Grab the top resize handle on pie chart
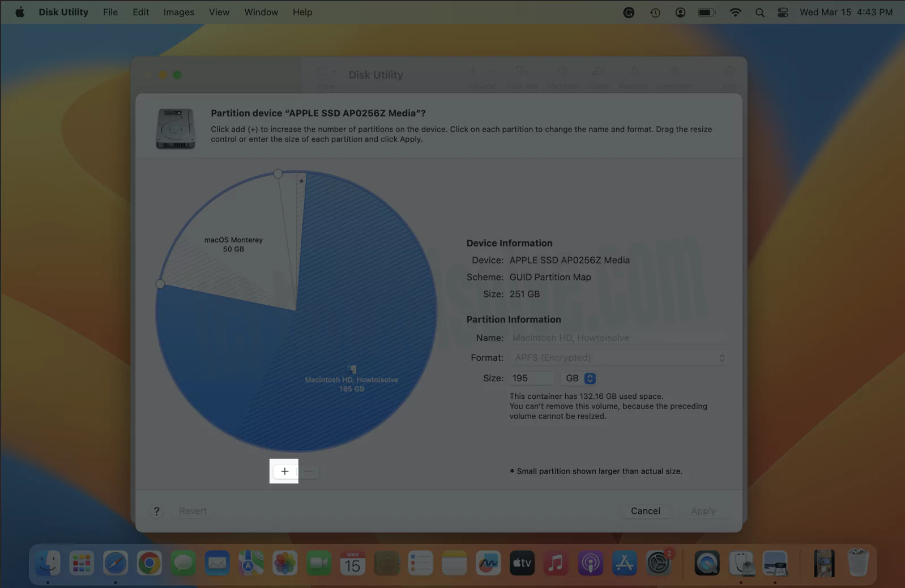This screenshot has height=588, width=905. pyautogui.click(x=278, y=173)
